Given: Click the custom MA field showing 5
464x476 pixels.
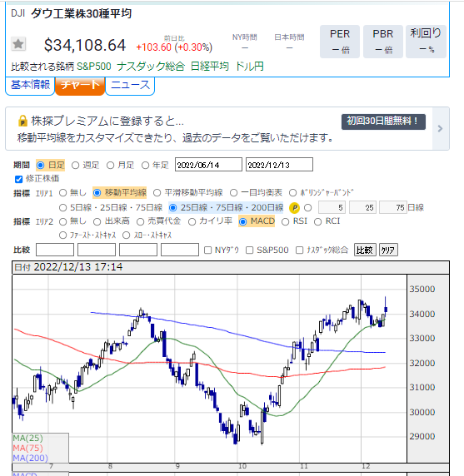Looking at the screenshot, I should [x=332, y=208].
